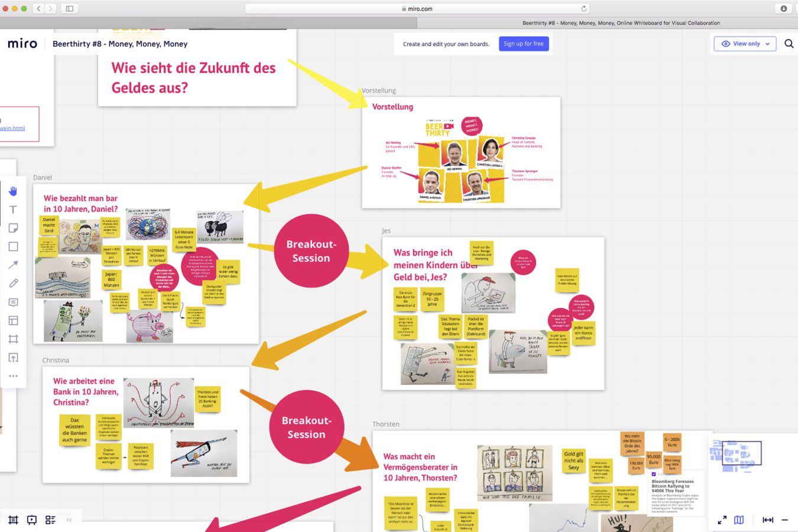Select the Pen drawing tool
The height and width of the screenshot is (532, 798).
pos(13,283)
